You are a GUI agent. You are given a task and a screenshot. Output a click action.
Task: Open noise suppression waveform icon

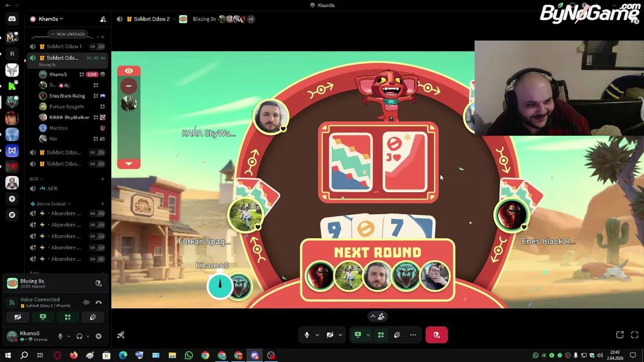87,303
